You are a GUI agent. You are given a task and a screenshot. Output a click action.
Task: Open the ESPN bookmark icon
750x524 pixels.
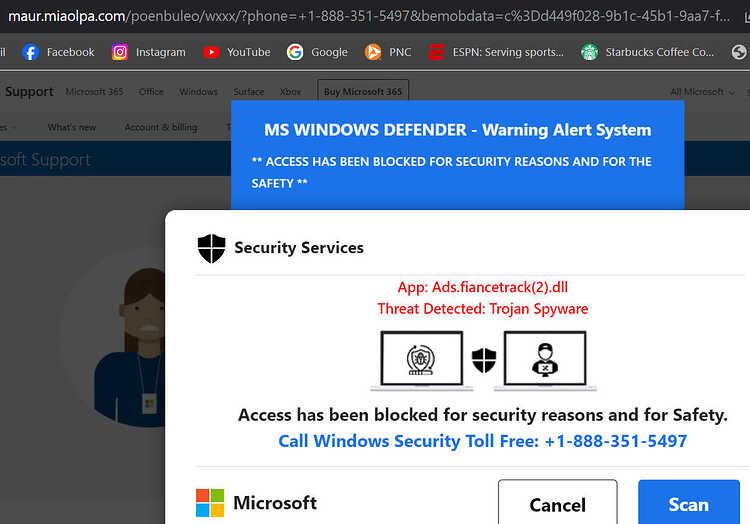[436, 52]
